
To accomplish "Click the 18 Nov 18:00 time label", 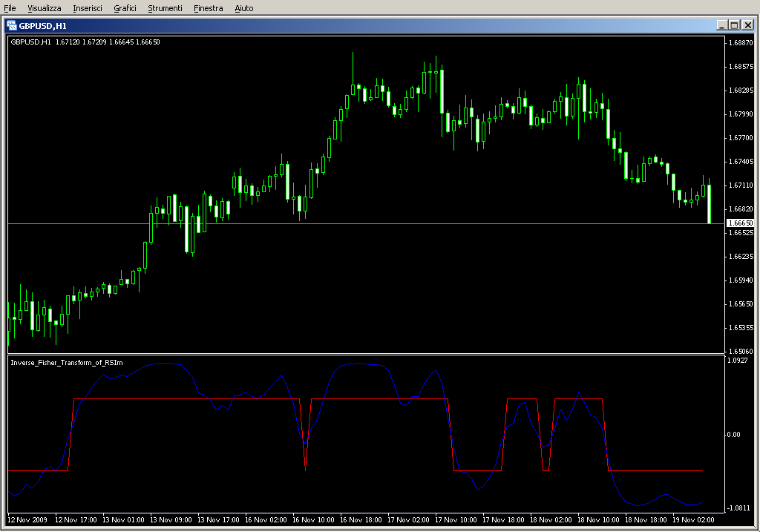I will point(646,520).
